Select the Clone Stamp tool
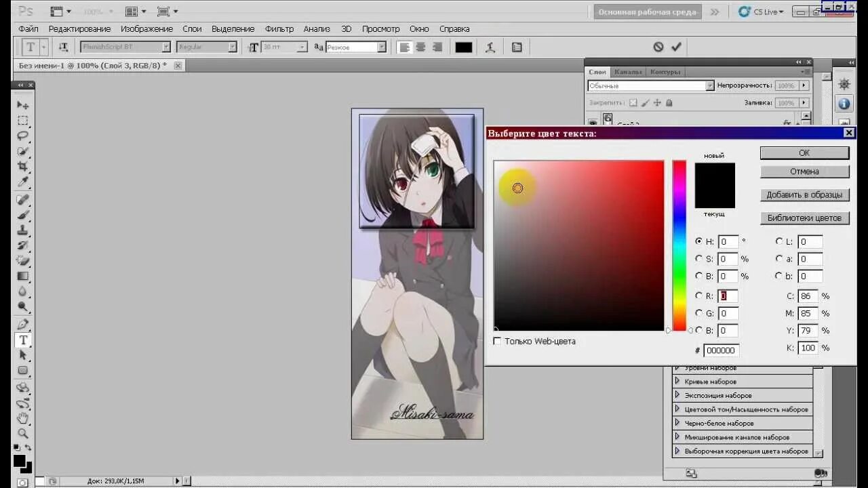 (x=23, y=230)
